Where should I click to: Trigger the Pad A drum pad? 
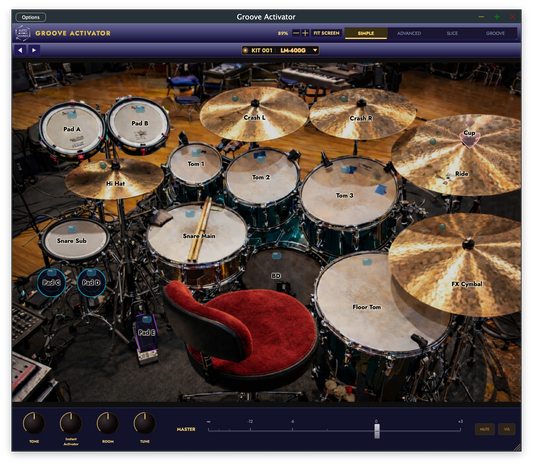pos(72,129)
